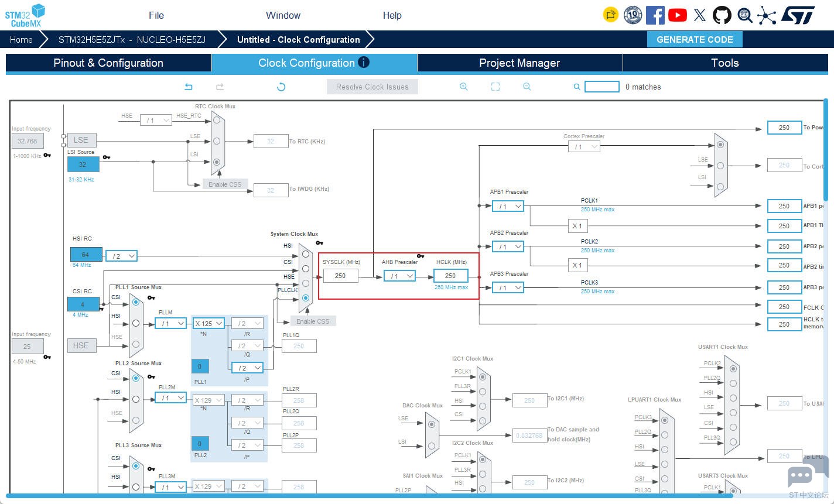Click the horizontal scrollbar at bottom

pos(369,496)
